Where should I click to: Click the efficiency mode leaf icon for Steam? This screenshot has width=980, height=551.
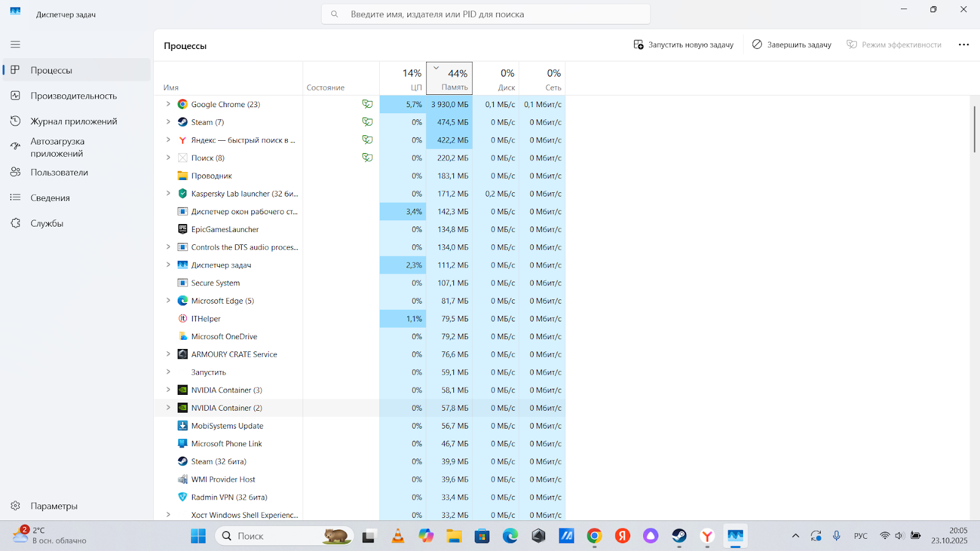tap(367, 122)
